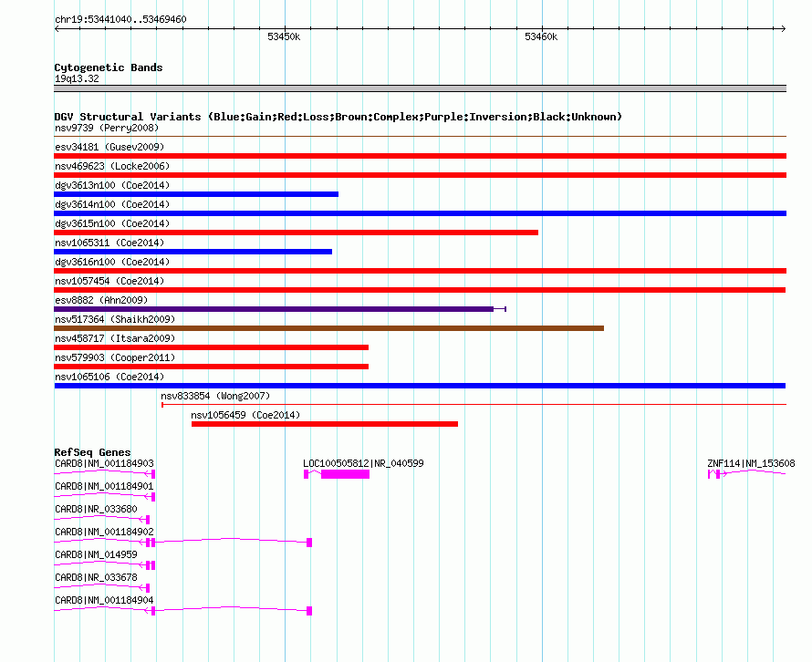812x662 pixels.
Task: Click the nsv1057454 (Coe2014) variant label
Action: [x=109, y=281]
